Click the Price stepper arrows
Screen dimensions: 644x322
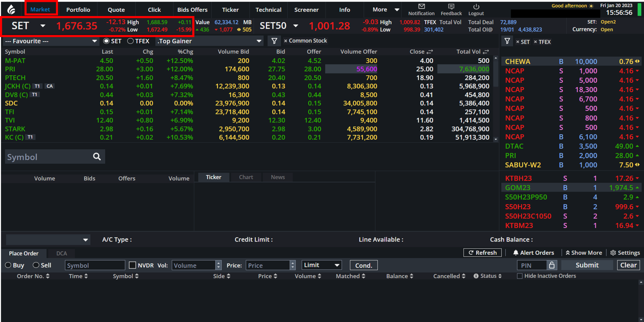[x=293, y=265]
